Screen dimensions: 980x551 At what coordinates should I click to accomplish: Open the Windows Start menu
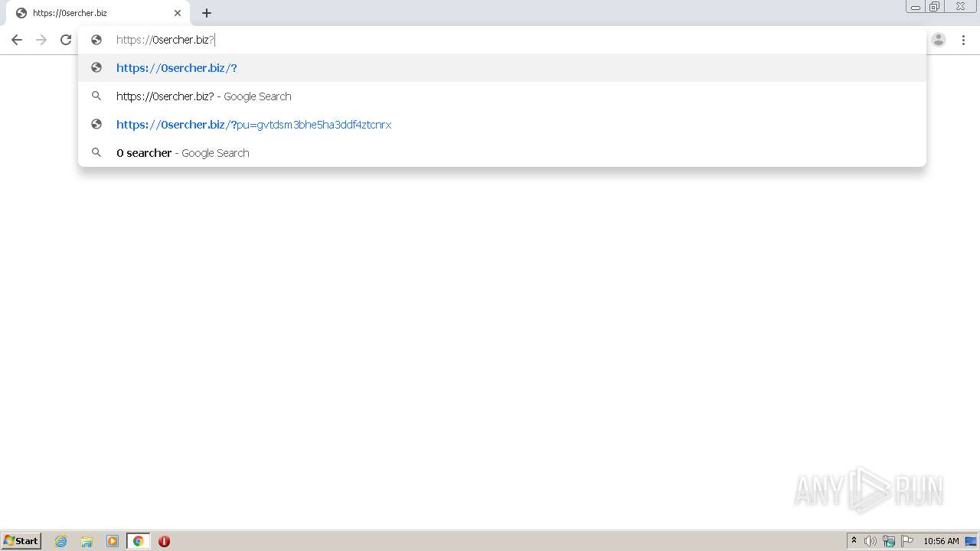coord(21,541)
